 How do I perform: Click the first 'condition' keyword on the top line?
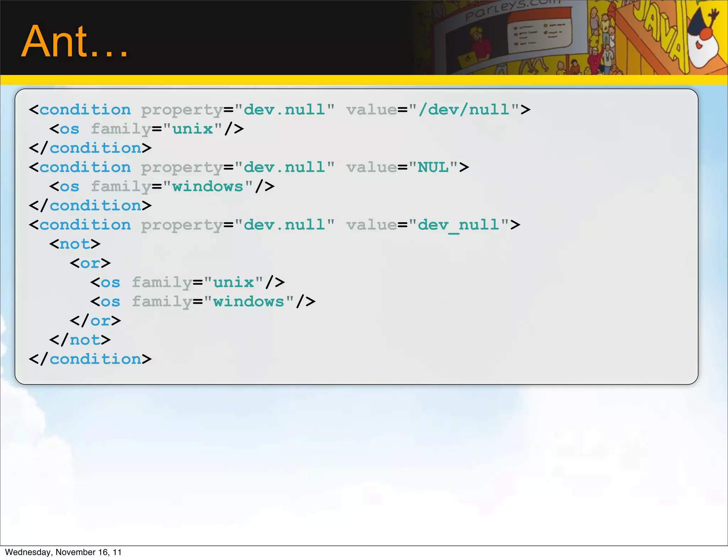[x=85, y=109]
